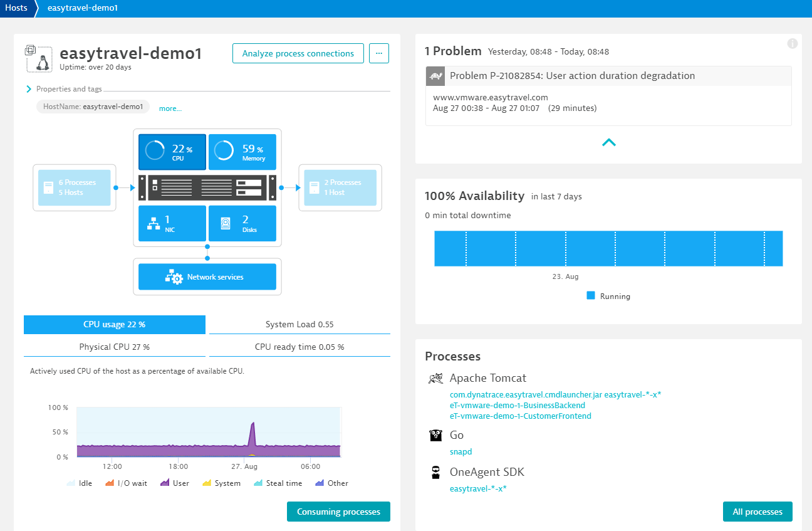812x531 pixels.
Task: Toggle Other legend swatch
Action: (319, 483)
